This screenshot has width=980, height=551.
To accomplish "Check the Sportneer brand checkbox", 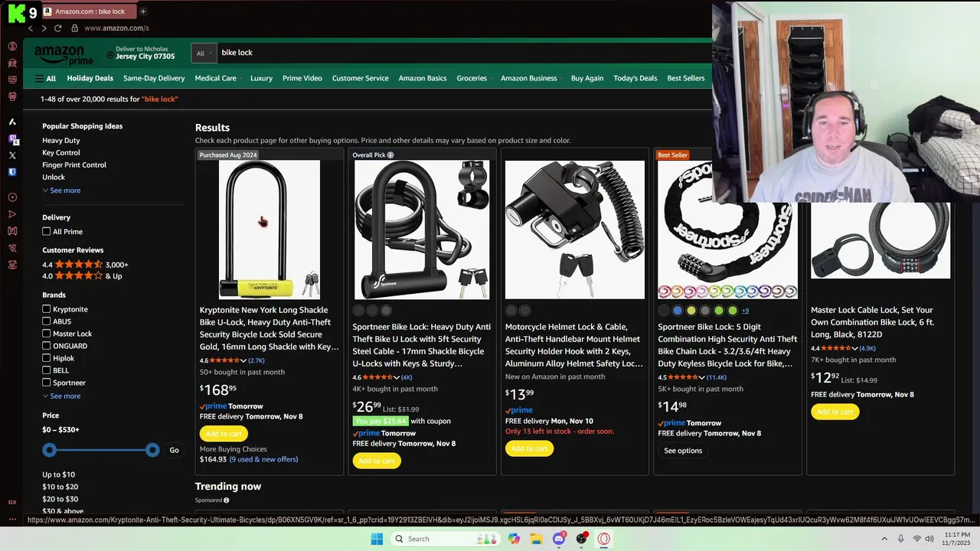I will (x=47, y=383).
